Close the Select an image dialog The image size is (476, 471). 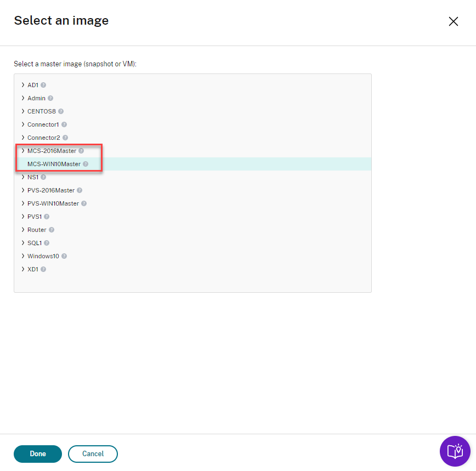[454, 21]
